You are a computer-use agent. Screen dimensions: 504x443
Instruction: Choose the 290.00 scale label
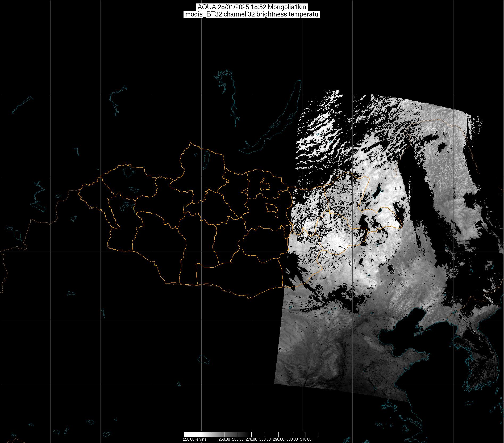(278, 439)
